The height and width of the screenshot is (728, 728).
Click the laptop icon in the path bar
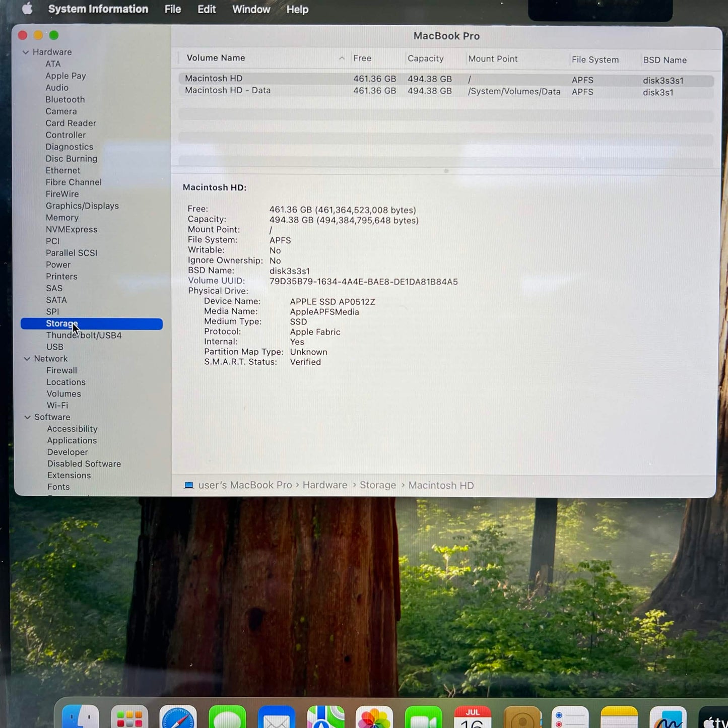(x=189, y=485)
